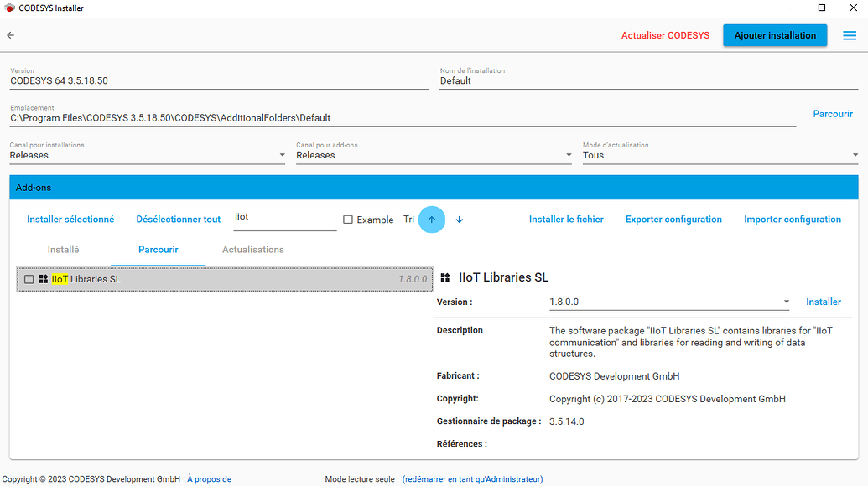The height and width of the screenshot is (486, 868).
Task: Click the descending sort arrow icon
Action: 459,219
